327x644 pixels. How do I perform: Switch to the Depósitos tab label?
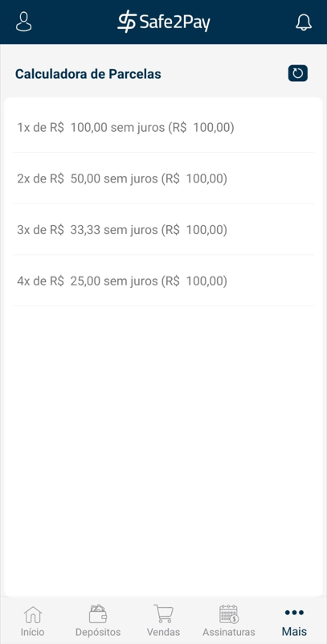(98, 632)
